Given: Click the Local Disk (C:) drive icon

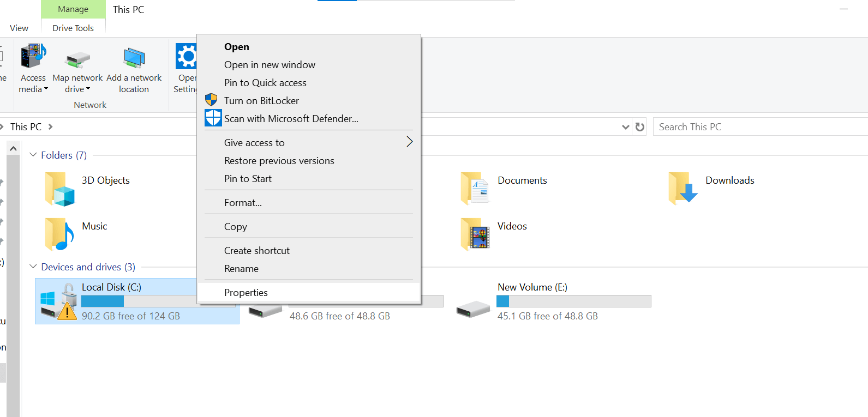Looking at the screenshot, I should 58,301.
